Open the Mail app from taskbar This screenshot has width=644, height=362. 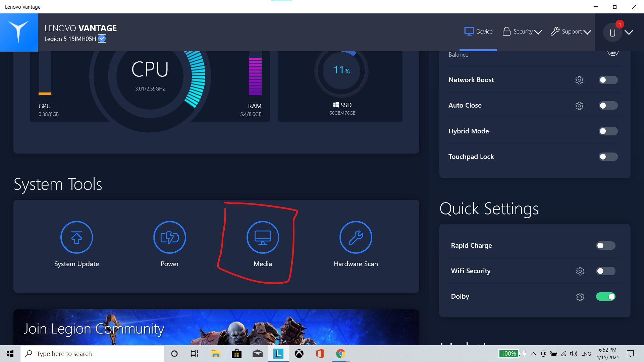click(257, 354)
